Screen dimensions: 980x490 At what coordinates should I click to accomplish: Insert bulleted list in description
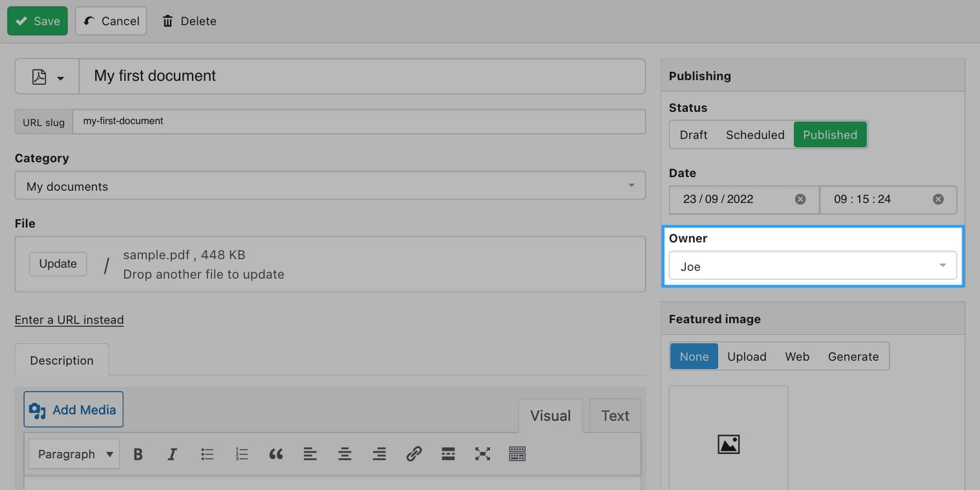tap(207, 454)
